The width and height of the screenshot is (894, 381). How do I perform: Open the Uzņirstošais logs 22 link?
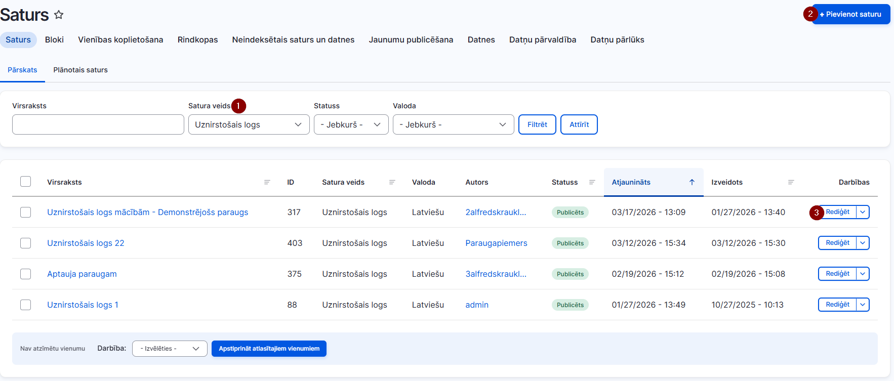(x=86, y=243)
